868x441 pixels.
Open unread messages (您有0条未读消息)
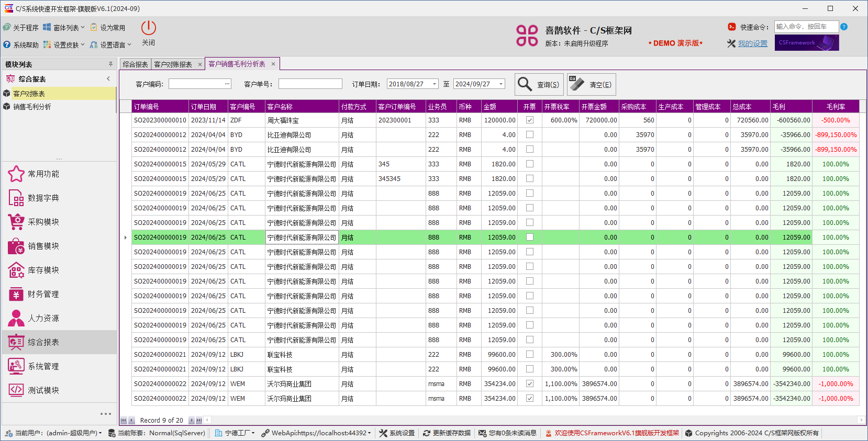(508, 433)
